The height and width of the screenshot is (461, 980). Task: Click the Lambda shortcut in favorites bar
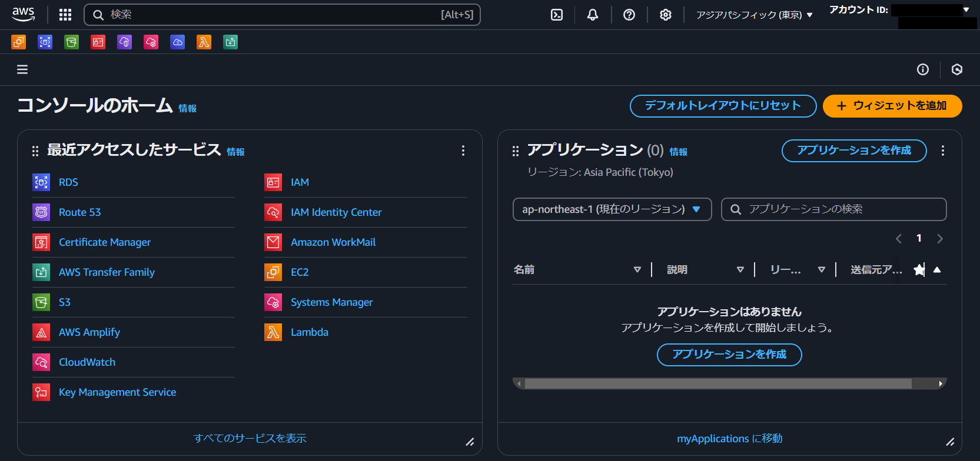pyautogui.click(x=204, y=42)
